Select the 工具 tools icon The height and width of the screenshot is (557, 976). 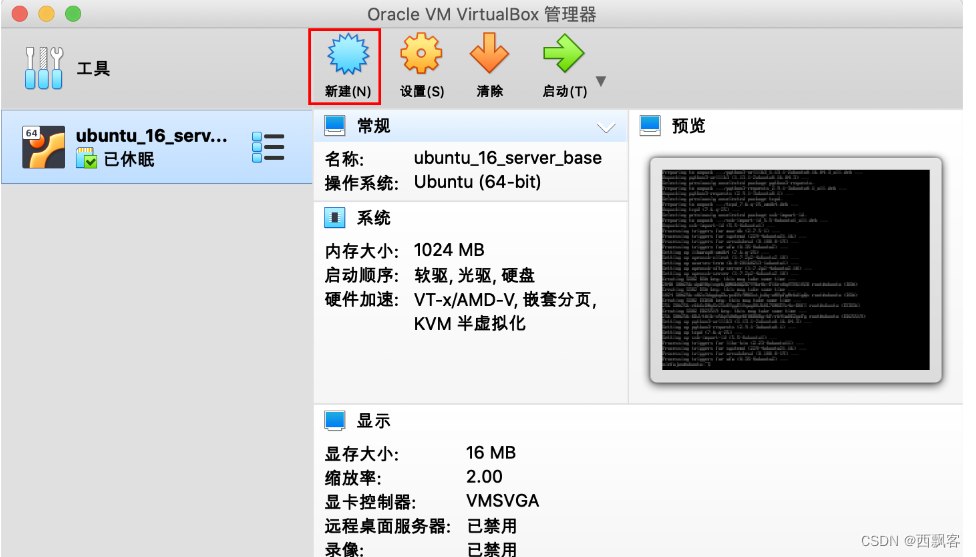(x=44, y=68)
